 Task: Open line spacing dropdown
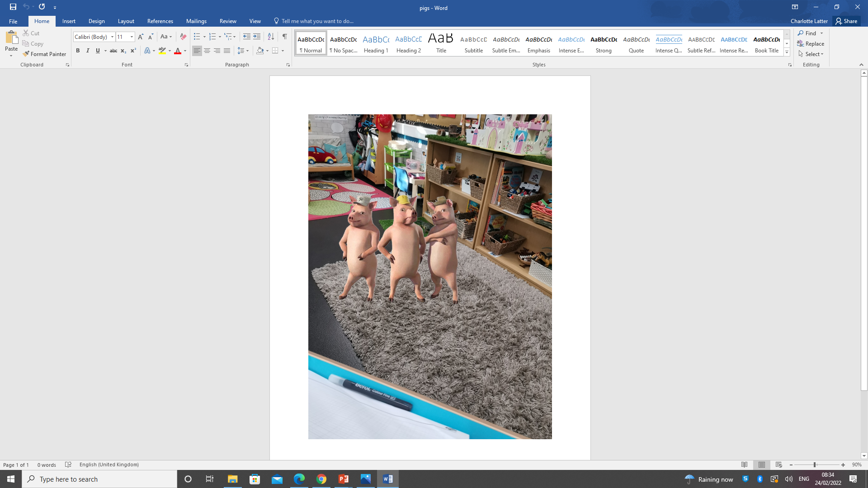click(x=243, y=51)
